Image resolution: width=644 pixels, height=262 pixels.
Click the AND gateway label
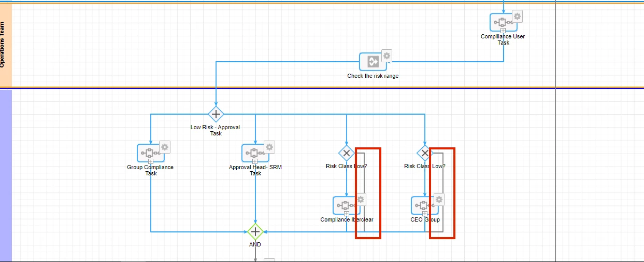255,244
